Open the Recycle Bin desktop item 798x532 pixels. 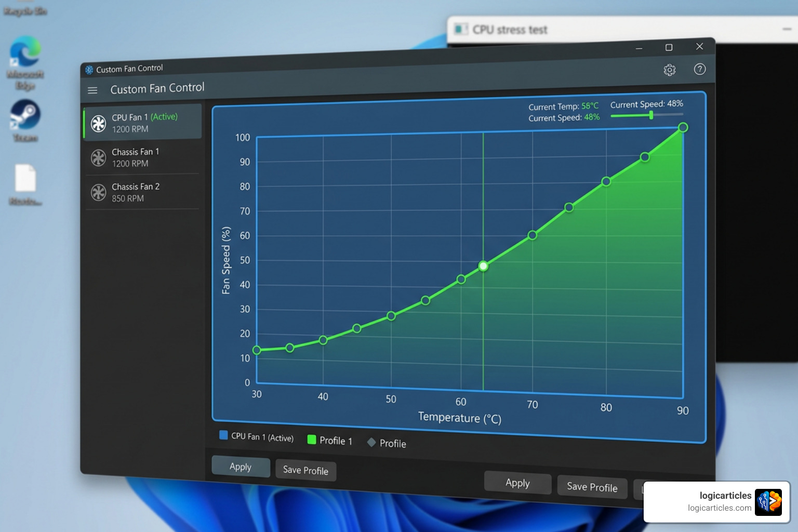25,9
